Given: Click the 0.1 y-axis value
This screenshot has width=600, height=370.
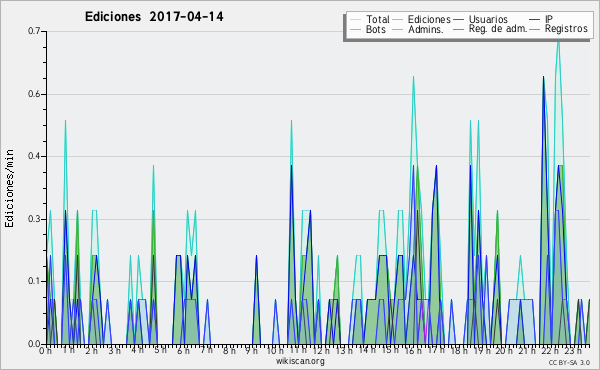Looking at the screenshot, I should pyautogui.click(x=34, y=281).
